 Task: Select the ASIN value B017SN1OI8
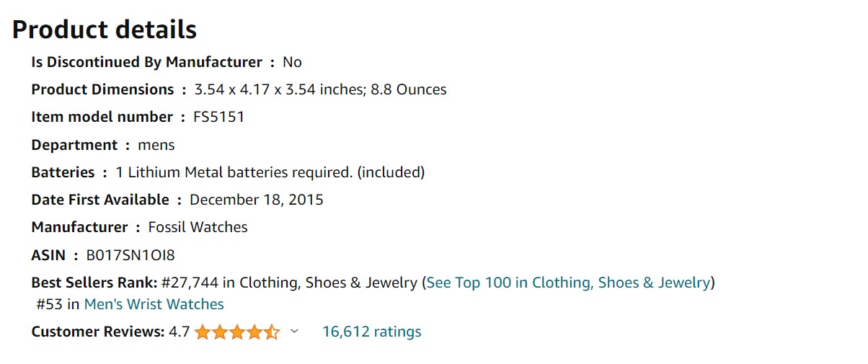point(130,255)
